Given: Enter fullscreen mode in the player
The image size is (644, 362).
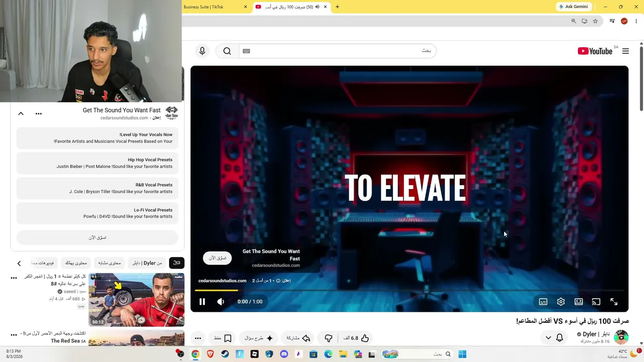Looking at the screenshot, I should 614,302.
